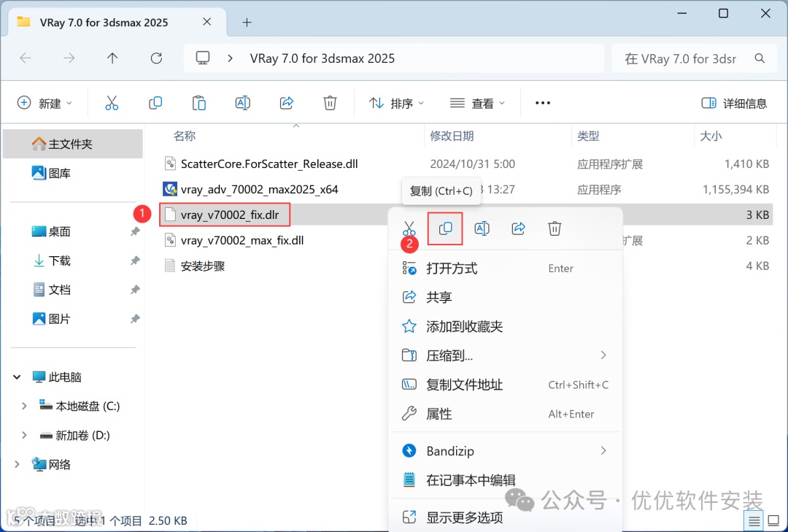The height and width of the screenshot is (532, 788).
Task: Click the toolbar Copy icon
Action: 155,103
